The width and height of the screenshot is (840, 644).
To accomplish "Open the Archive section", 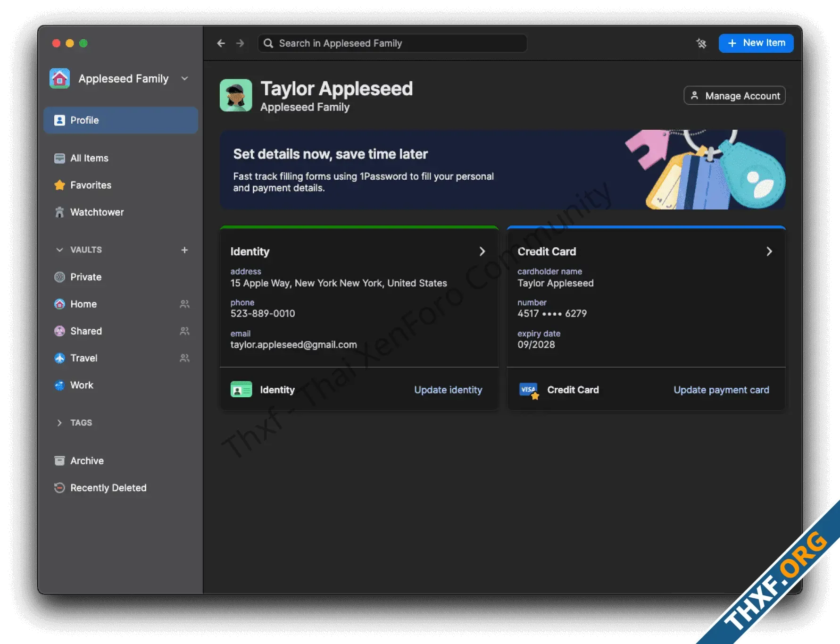I will coord(121,460).
